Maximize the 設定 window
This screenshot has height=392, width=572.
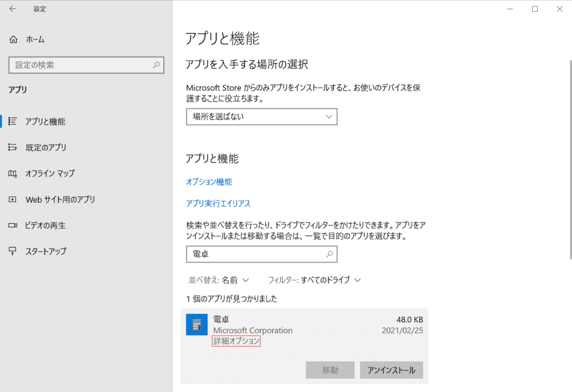(x=535, y=9)
